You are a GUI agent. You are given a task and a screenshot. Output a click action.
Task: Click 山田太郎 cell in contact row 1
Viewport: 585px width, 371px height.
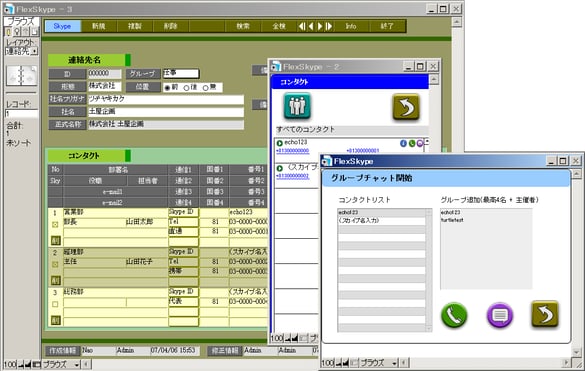point(147,222)
